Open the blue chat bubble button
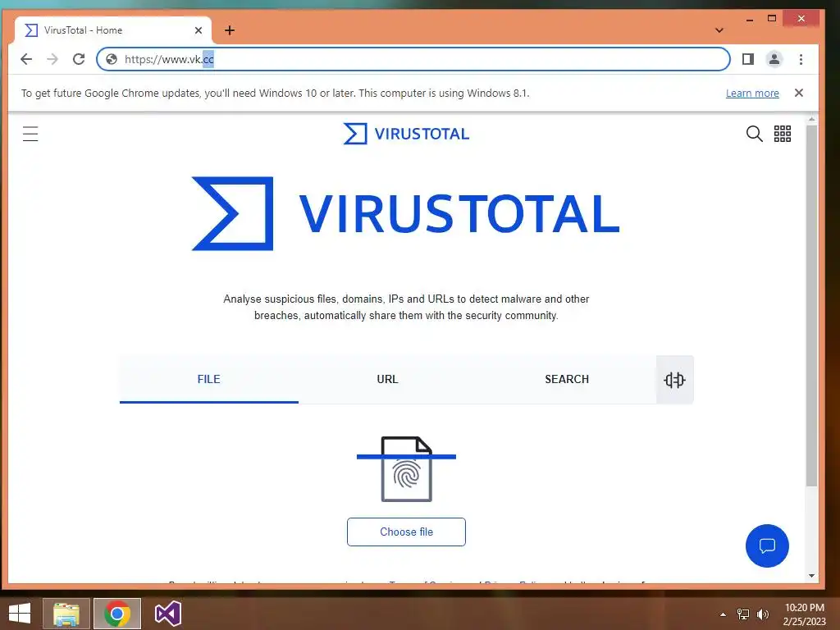Viewport: 840px width, 630px height. (767, 546)
